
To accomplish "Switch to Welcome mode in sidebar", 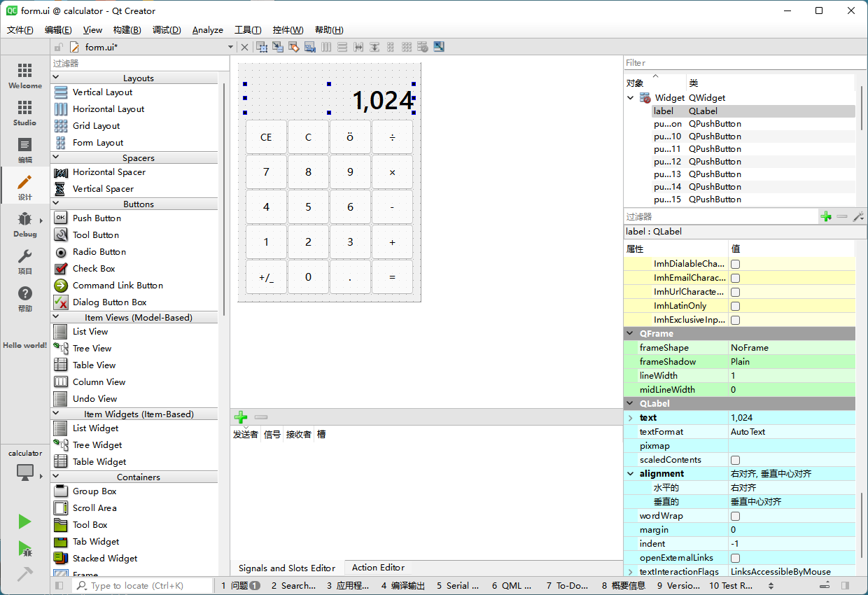I will point(24,76).
